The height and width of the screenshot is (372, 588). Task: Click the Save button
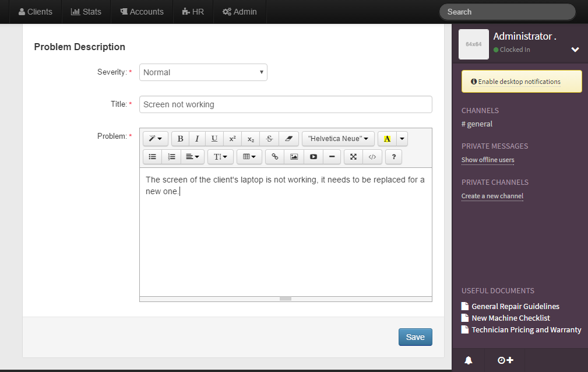pyautogui.click(x=415, y=337)
